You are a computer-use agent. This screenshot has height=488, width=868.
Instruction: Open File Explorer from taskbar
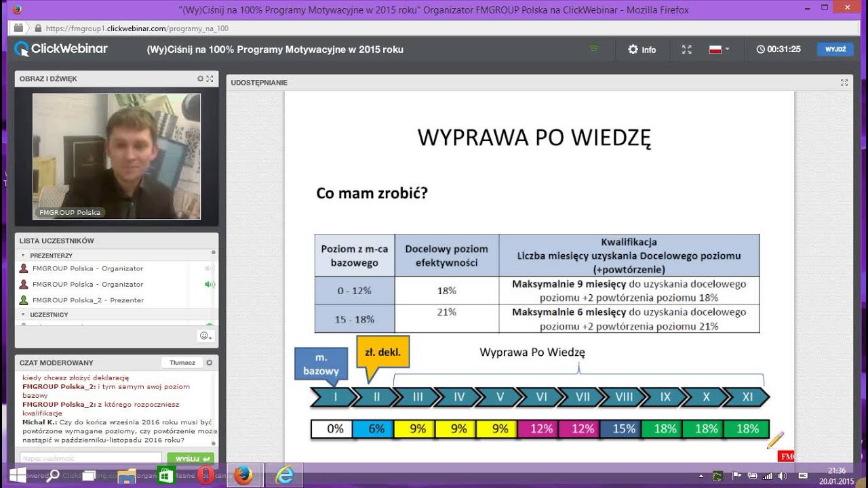[127, 475]
